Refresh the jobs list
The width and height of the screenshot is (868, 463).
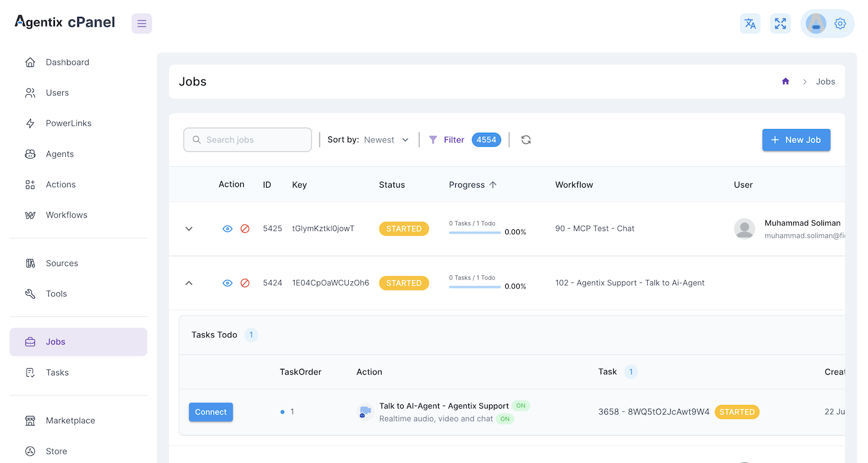pos(526,139)
